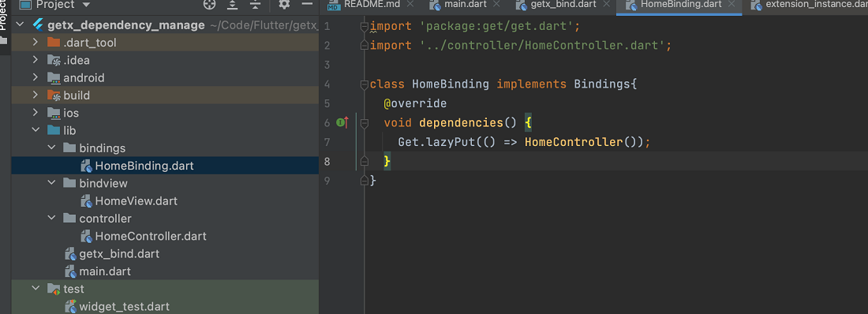
Task: Open the Project panel gear settings
Action: click(284, 5)
